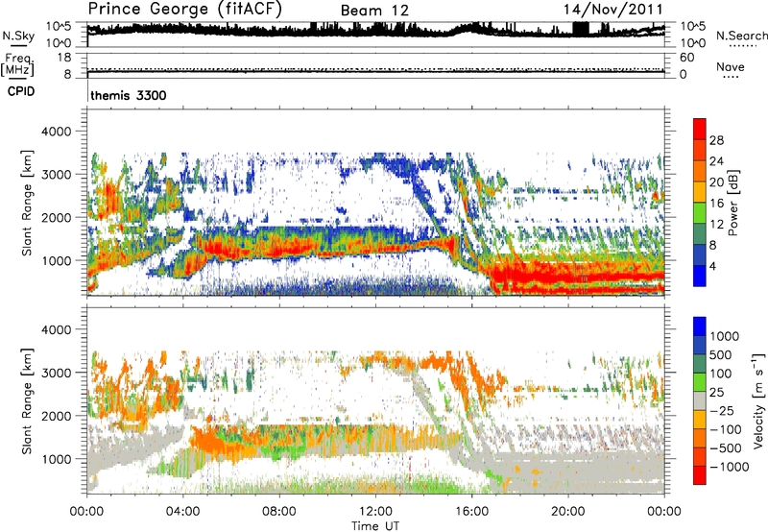The width and height of the screenshot is (768, 532).
Task: Pick light green Power segment between 12 and 16
Action: [x=700, y=213]
